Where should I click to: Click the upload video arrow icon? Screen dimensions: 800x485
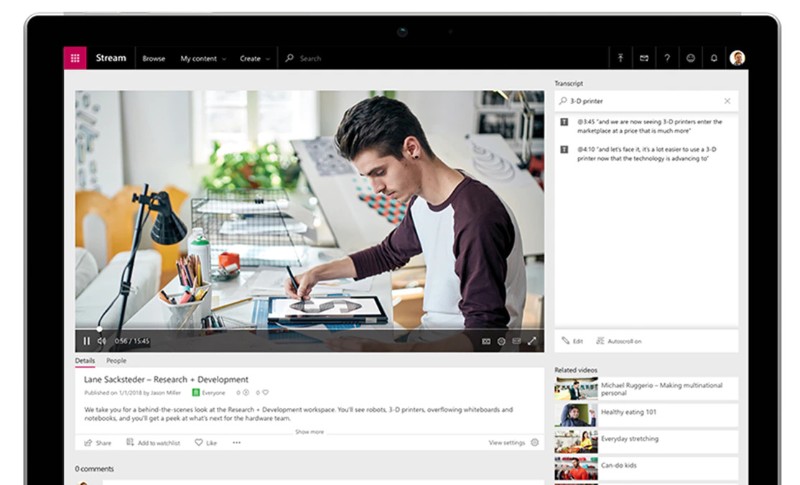tap(620, 58)
